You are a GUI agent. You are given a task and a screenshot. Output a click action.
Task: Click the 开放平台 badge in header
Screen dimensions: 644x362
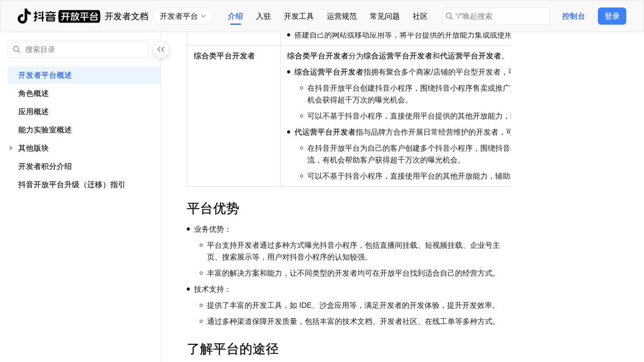click(x=79, y=16)
